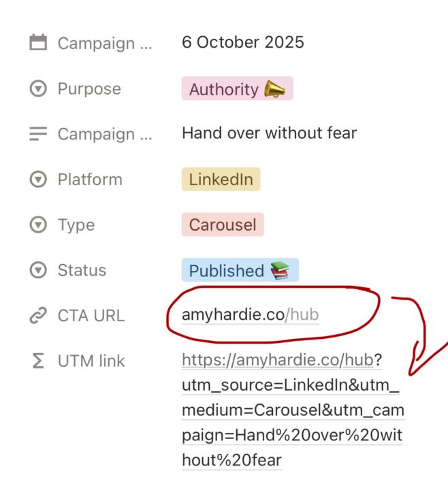
Task: Click the Purpose property label
Action: tap(89, 88)
